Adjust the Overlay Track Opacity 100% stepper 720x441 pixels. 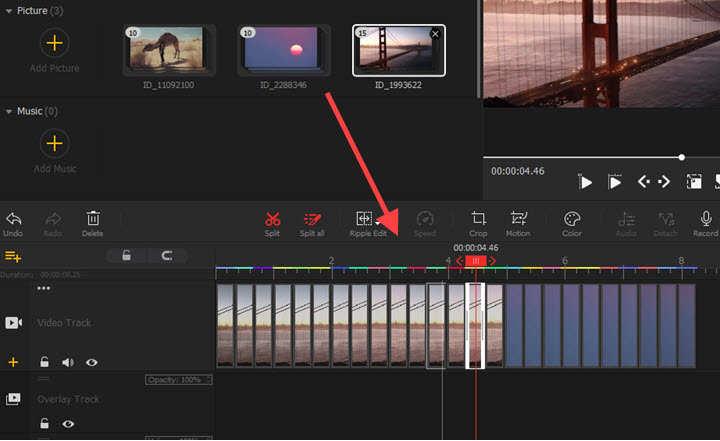coord(209,380)
